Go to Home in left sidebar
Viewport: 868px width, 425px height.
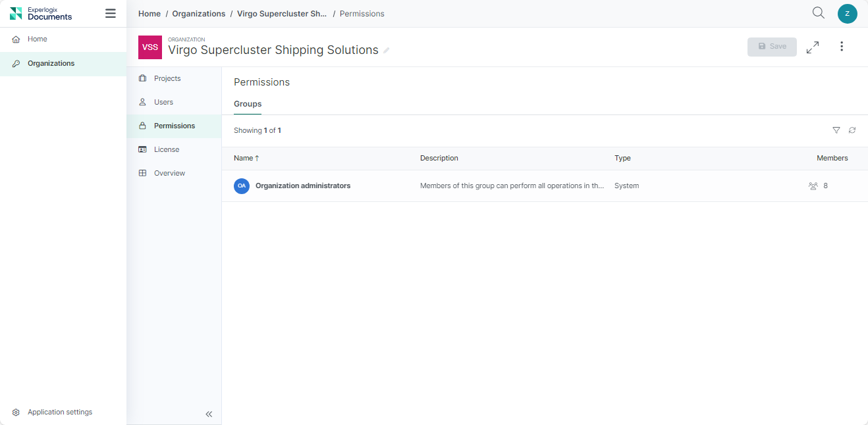coord(63,39)
